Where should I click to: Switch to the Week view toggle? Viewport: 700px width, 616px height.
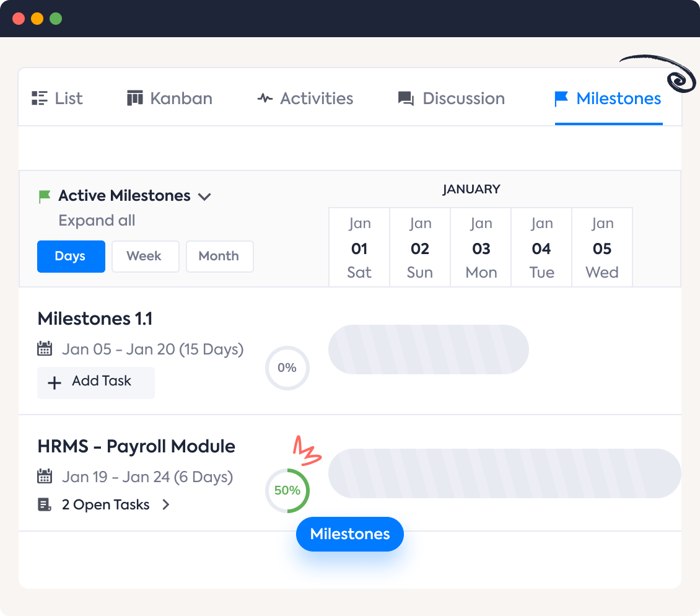pyautogui.click(x=146, y=256)
